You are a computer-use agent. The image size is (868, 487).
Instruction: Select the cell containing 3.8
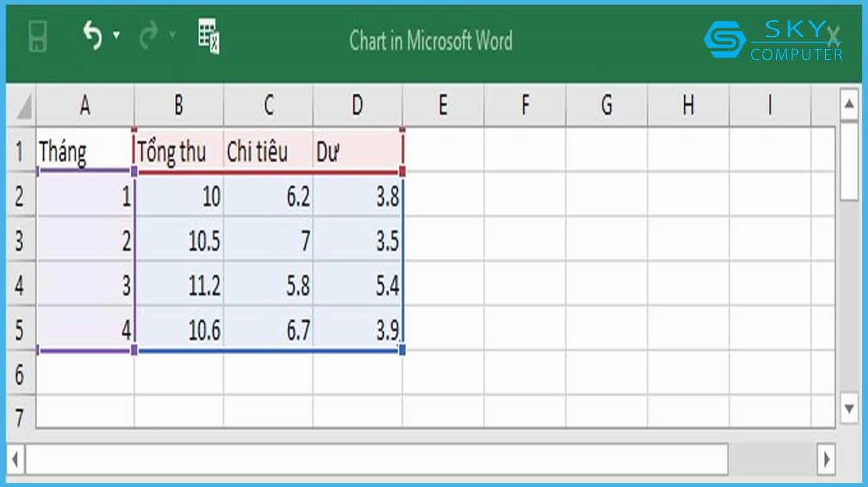coord(358,197)
